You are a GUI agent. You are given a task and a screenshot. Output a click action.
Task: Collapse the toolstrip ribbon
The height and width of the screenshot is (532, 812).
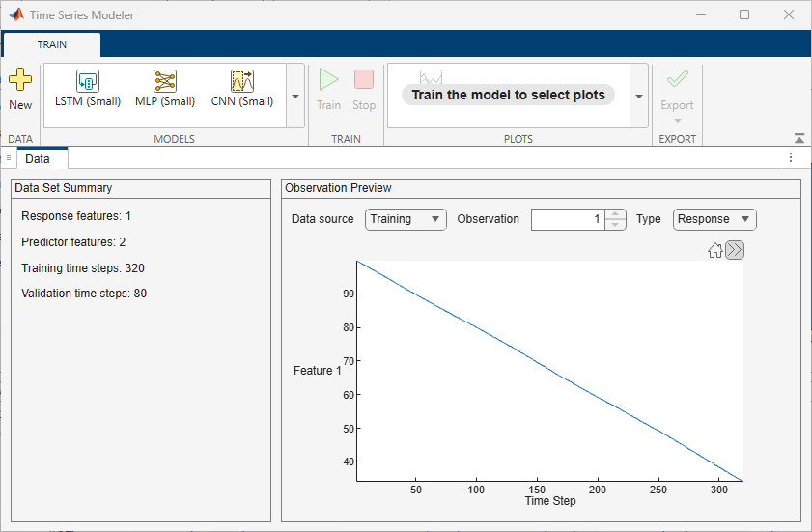(x=799, y=139)
